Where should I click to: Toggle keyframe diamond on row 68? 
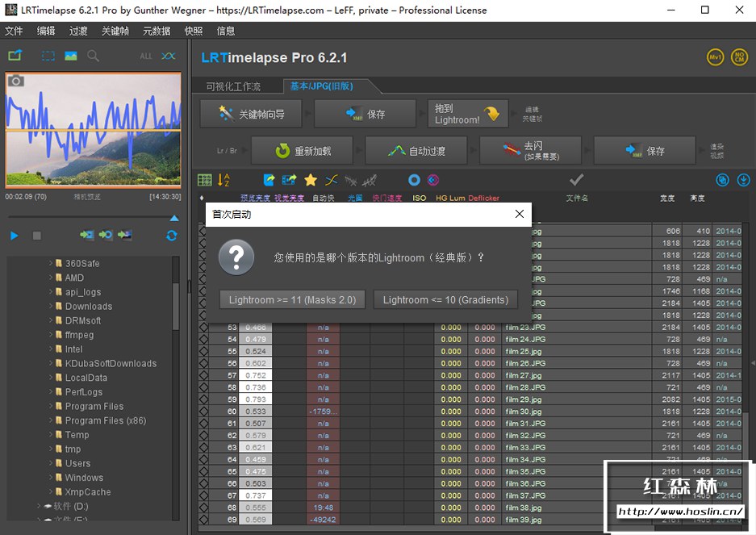point(203,508)
